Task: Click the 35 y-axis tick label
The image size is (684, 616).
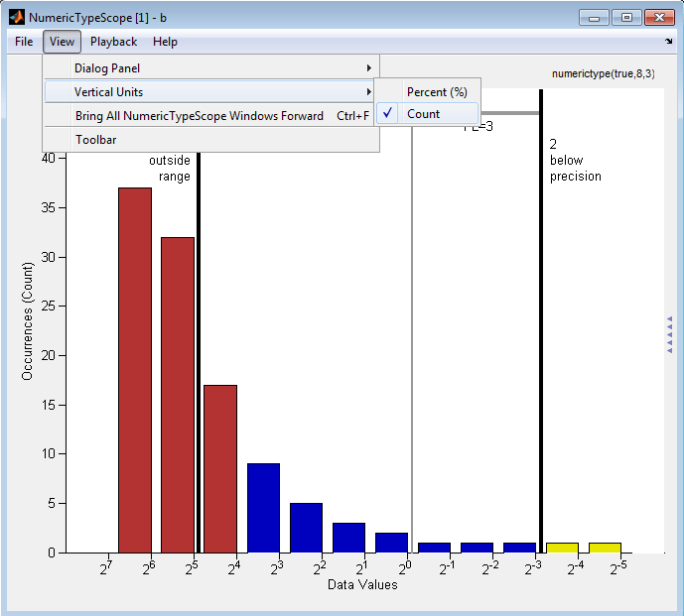Action: tap(49, 207)
